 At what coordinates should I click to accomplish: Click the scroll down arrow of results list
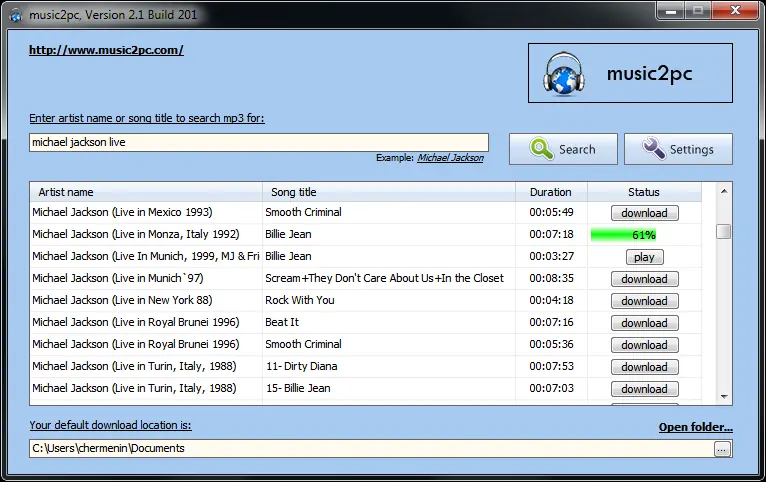[724, 397]
